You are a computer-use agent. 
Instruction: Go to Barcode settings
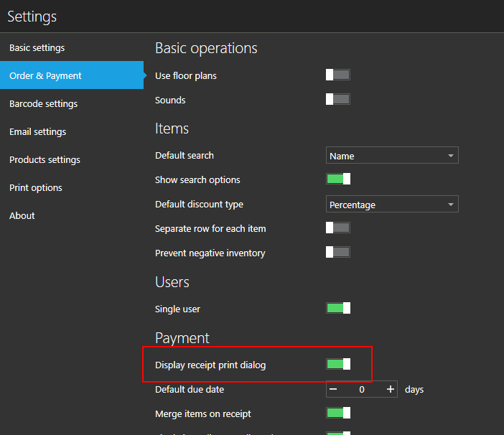click(44, 104)
